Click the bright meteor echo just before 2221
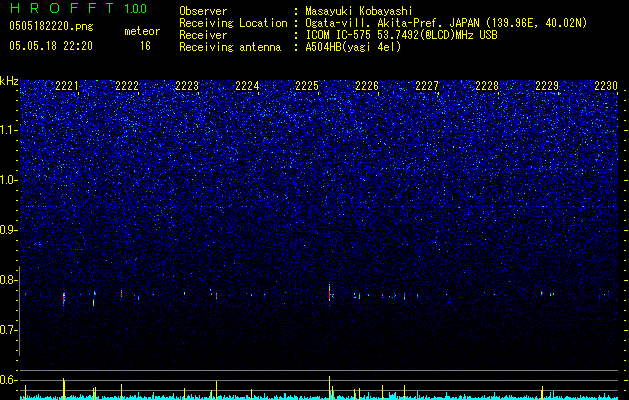 pos(63,299)
